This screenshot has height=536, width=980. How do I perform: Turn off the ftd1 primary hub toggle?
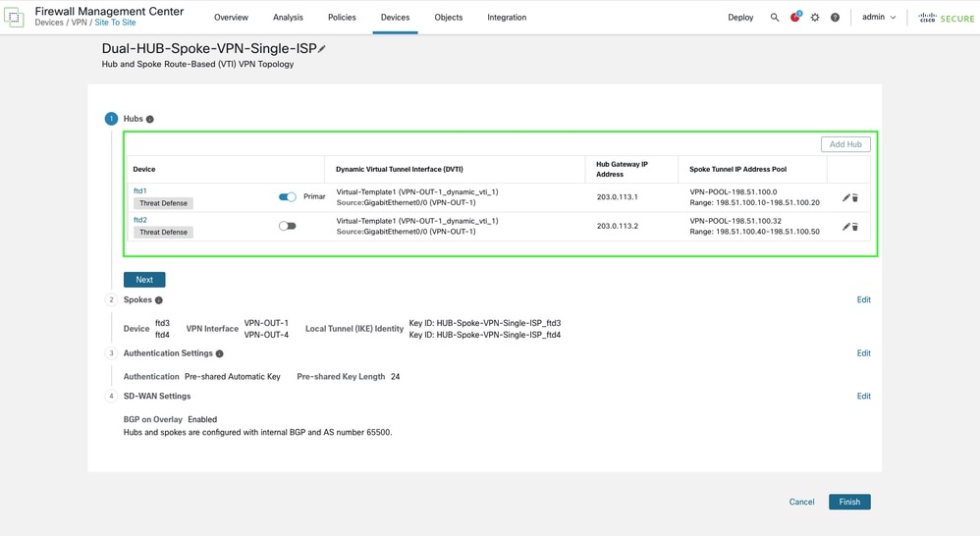pos(287,197)
